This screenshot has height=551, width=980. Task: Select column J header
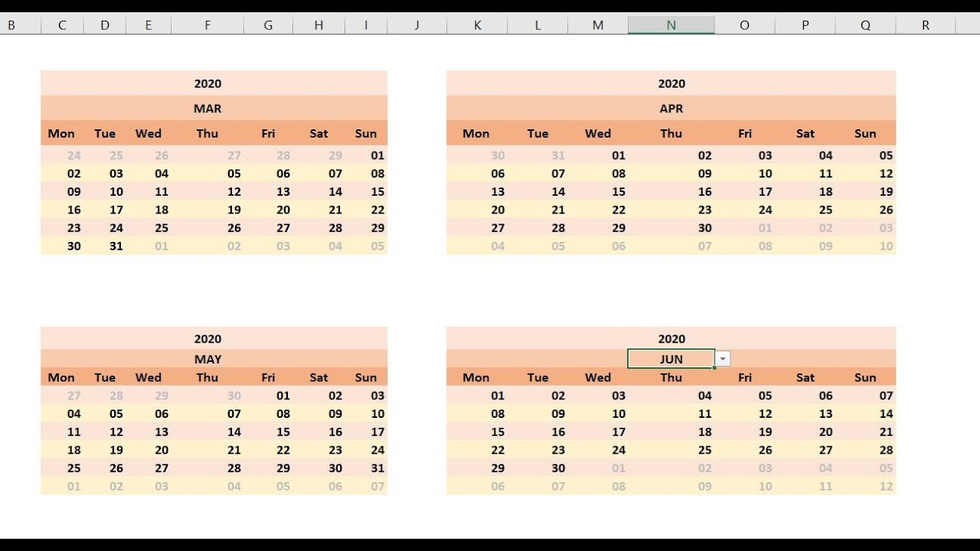(417, 25)
